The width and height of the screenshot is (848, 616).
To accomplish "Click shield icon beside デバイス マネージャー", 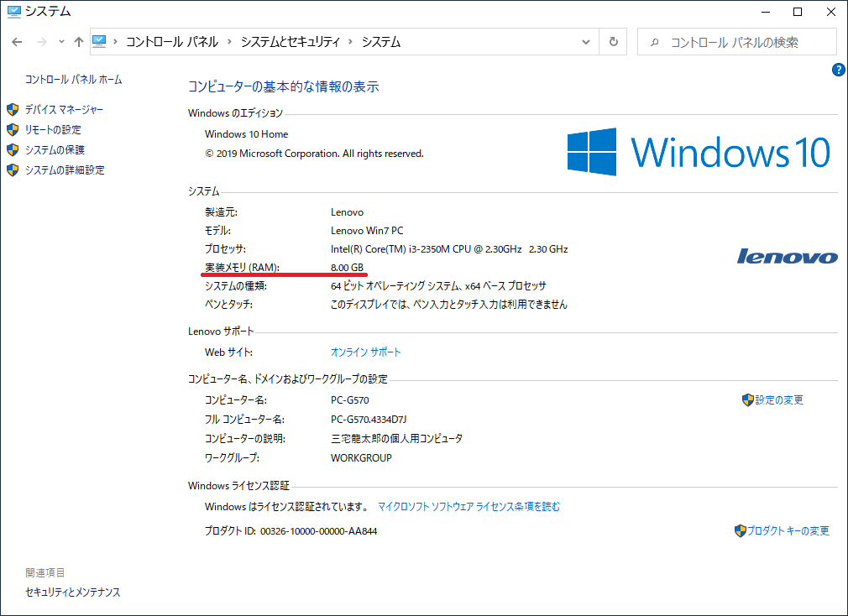I will [x=13, y=110].
